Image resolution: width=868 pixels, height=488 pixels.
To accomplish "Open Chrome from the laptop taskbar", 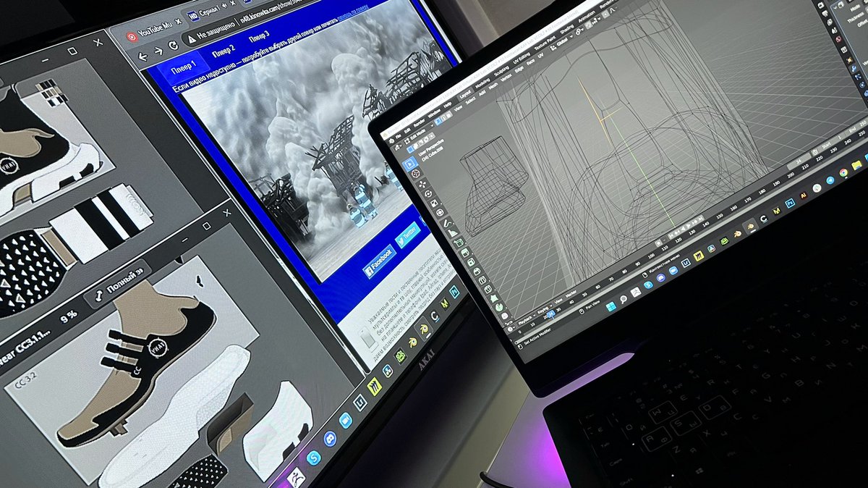I will point(843,173).
